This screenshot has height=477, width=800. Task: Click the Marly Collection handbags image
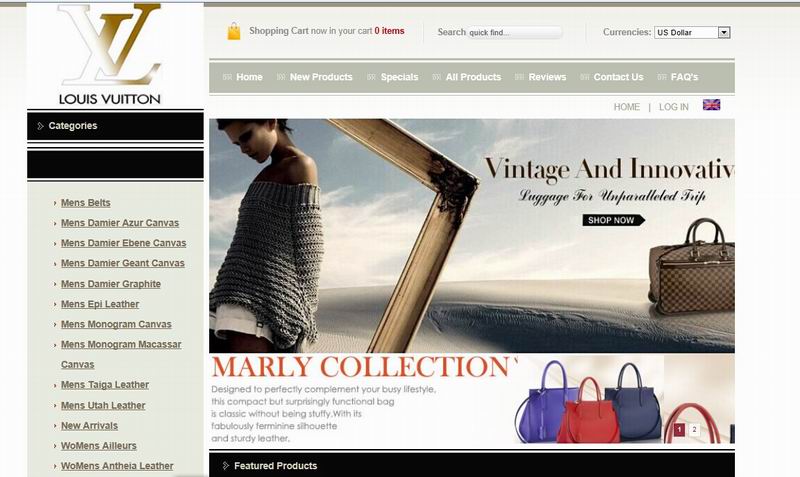[x=590, y=400]
